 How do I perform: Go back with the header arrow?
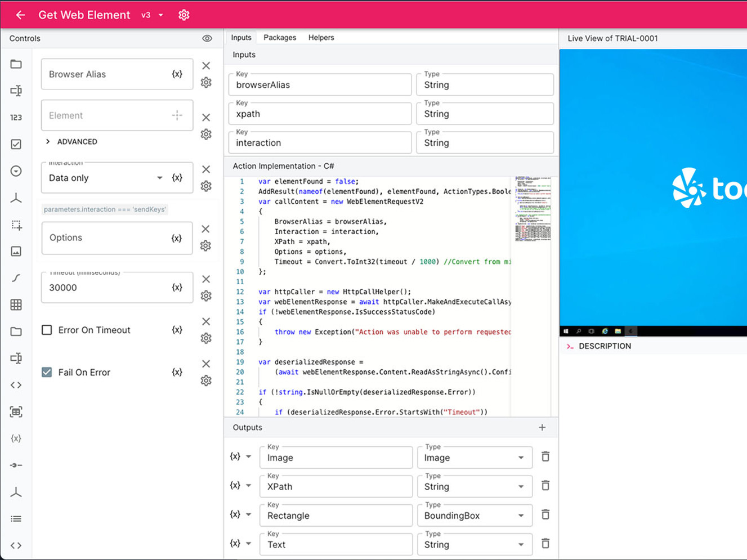pos(20,15)
